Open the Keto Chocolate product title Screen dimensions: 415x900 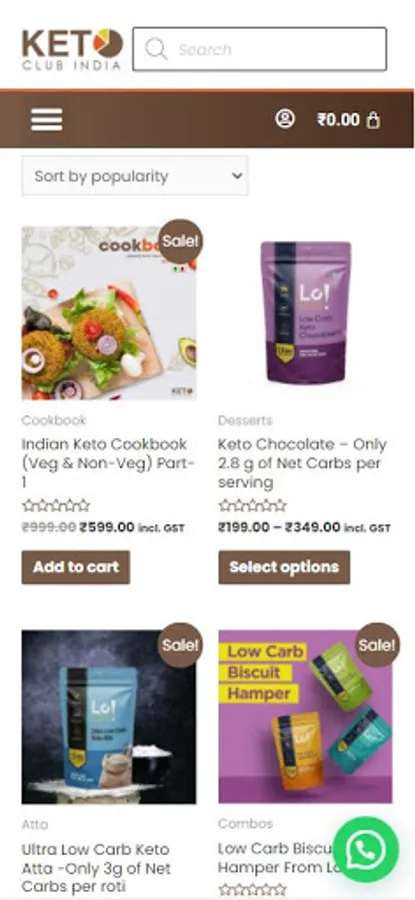[x=302, y=463]
